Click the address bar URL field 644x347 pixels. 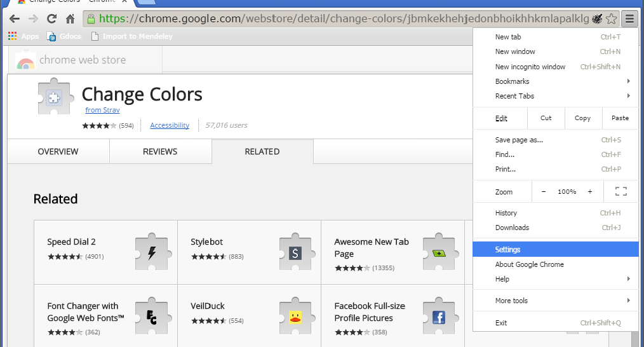[x=343, y=19]
